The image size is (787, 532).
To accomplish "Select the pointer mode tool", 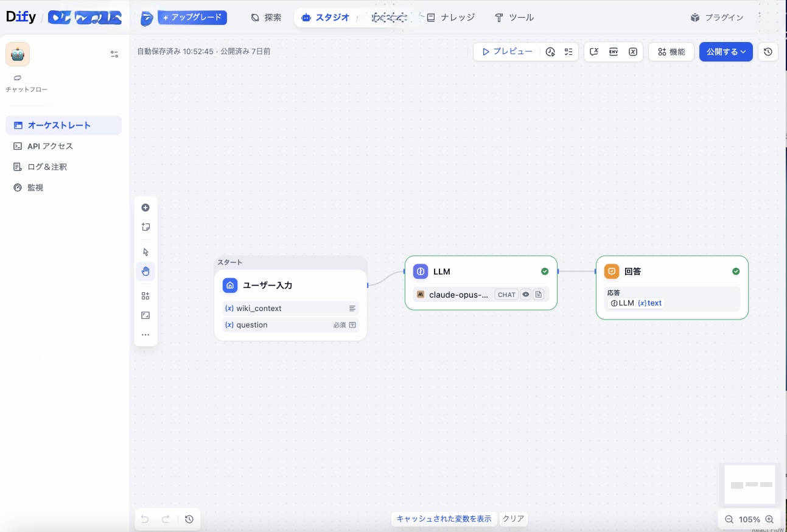I will coord(145,252).
